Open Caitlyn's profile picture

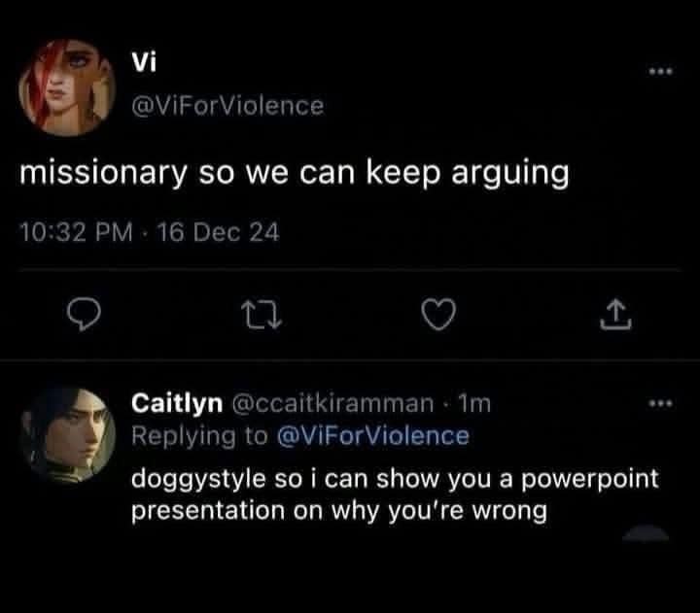click(x=67, y=435)
